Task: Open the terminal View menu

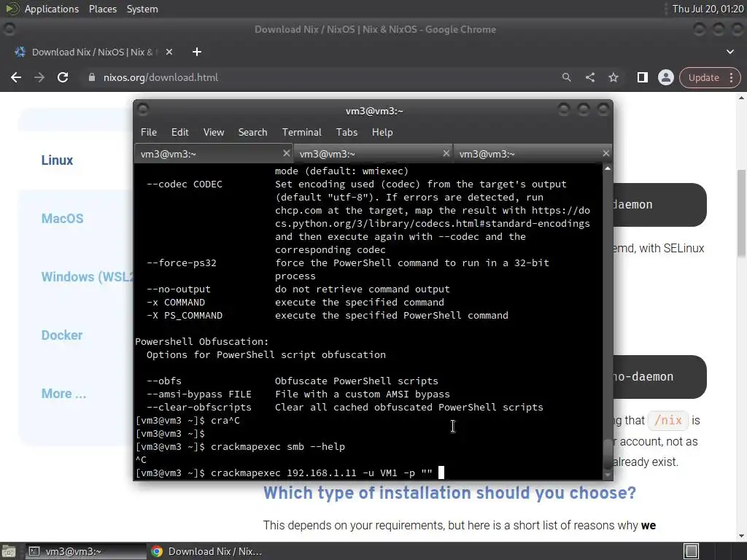Action: pyautogui.click(x=214, y=133)
